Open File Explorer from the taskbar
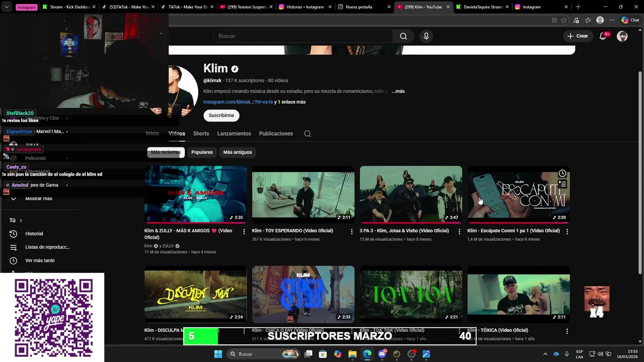The width and height of the screenshot is (644, 362). tap(352, 354)
